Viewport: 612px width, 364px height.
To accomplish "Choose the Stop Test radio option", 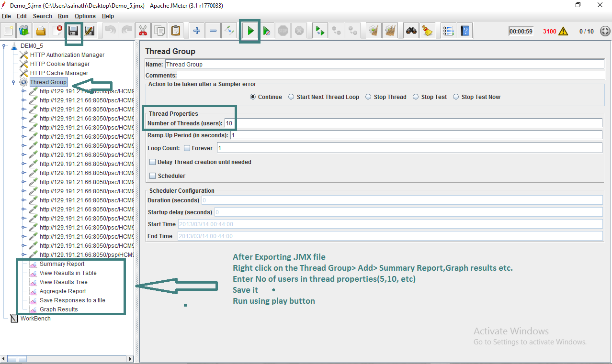I will [416, 97].
